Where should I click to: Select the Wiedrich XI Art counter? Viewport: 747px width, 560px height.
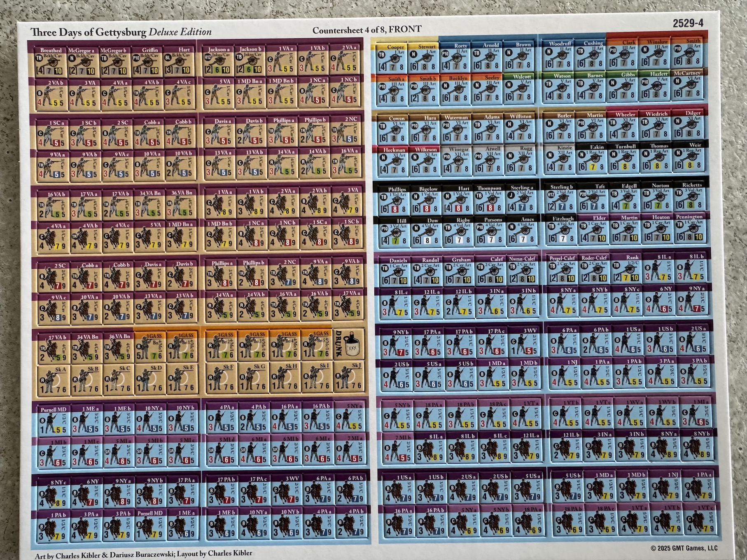click(656, 126)
